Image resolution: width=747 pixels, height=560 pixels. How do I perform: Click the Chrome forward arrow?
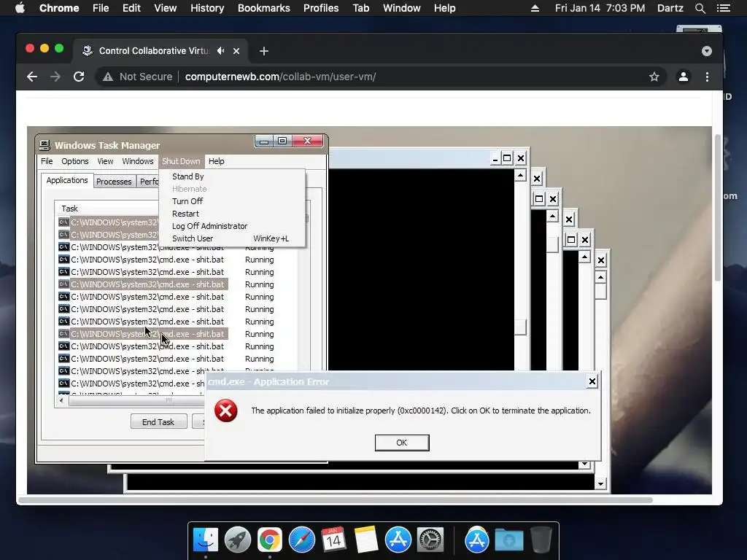(x=55, y=77)
